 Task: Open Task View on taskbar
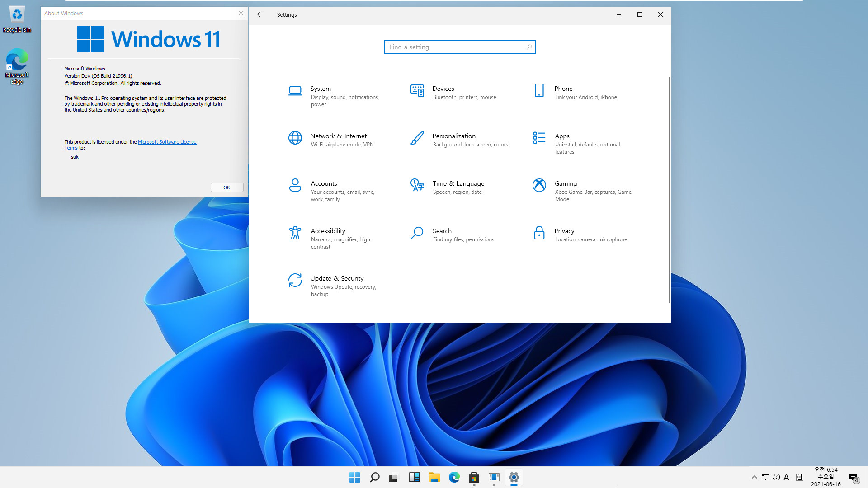coord(395,477)
